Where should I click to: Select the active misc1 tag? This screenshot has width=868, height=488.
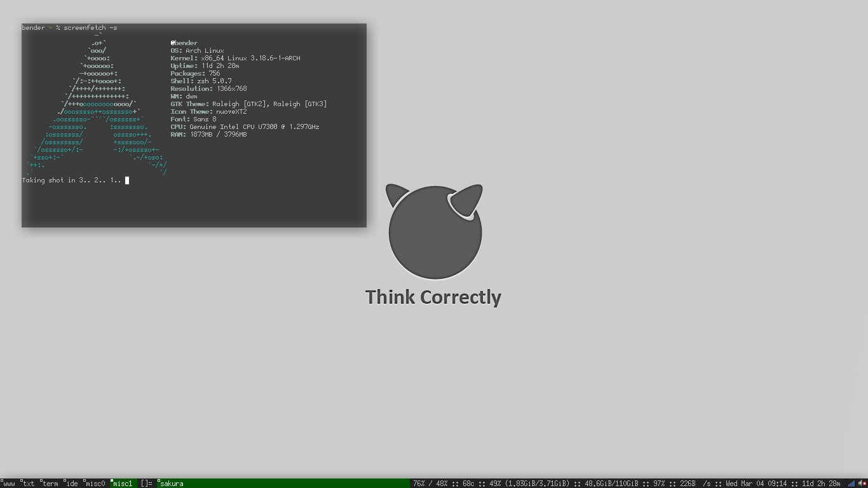coord(123,484)
